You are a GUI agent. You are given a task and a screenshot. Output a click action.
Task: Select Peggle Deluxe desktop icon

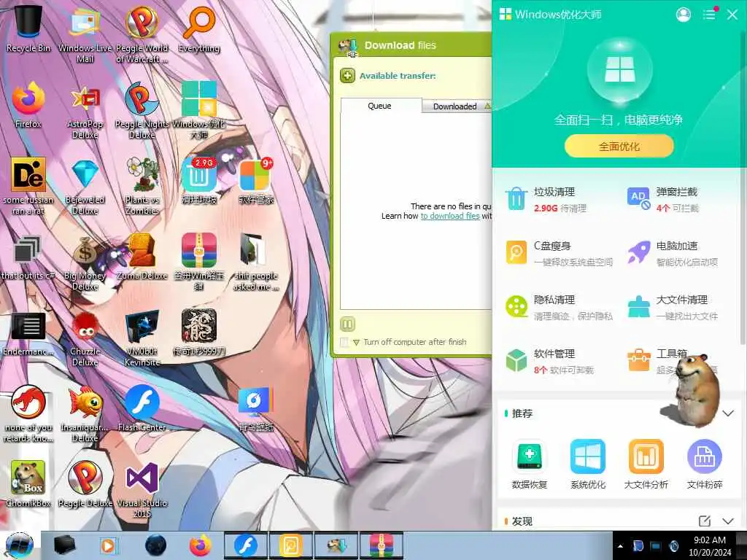[85, 484]
